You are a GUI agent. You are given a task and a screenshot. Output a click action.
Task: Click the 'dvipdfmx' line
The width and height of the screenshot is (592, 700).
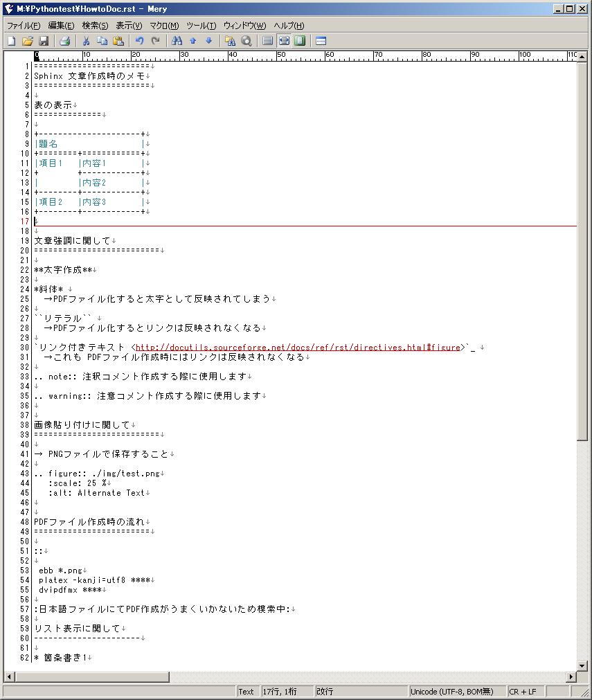coord(70,590)
